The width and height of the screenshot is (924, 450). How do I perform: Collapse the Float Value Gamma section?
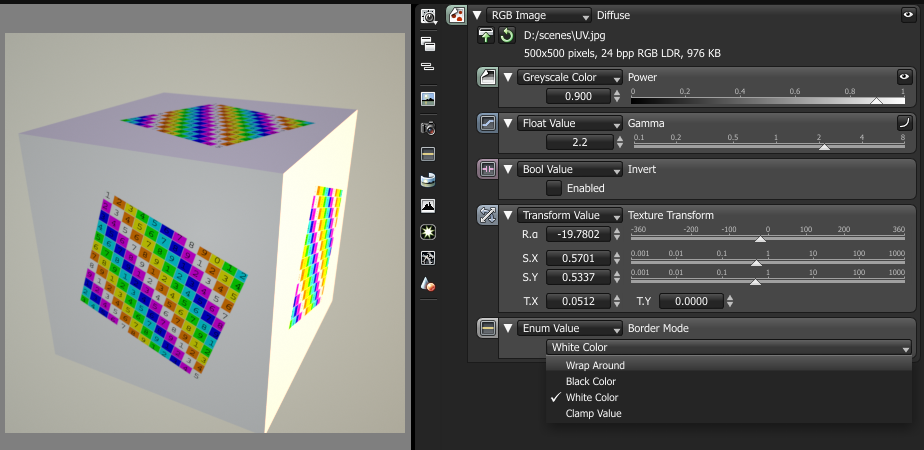coord(508,123)
